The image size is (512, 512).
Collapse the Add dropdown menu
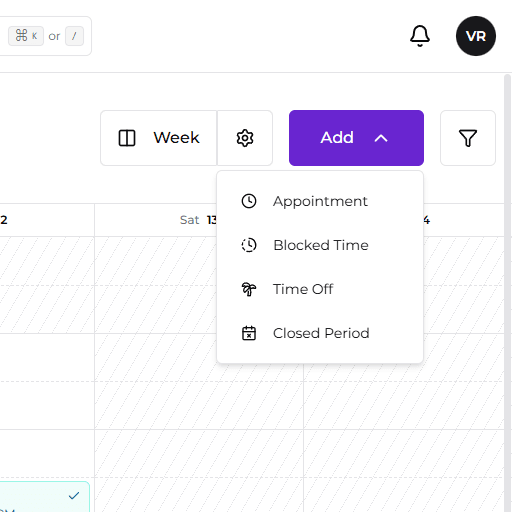pos(356,138)
